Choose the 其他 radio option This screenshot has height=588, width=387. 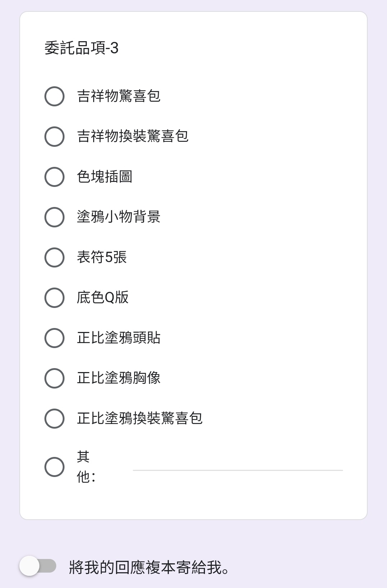(54, 467)
